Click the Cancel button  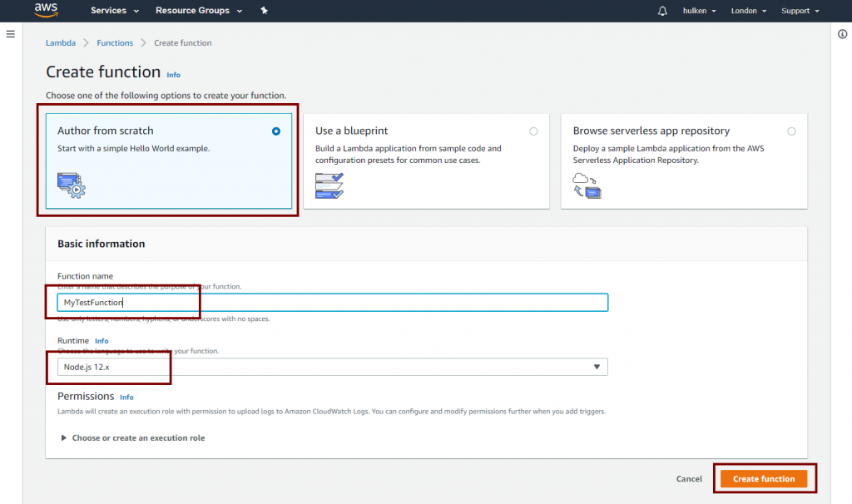[689, 479]
